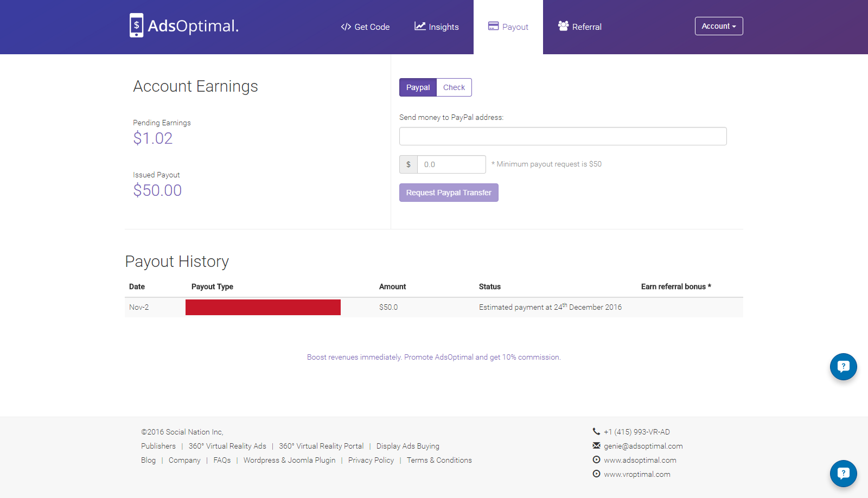The height and width of the screenshot is (498, 868).
Task: Click the AdsOptimal phone logo icon
Action: click(x=136, y=25)
